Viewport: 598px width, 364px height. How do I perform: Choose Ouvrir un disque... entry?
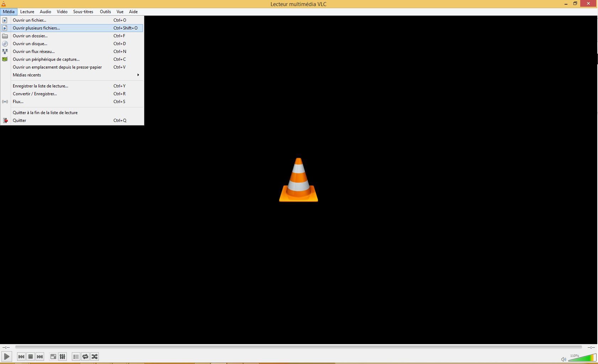[72, 44]
